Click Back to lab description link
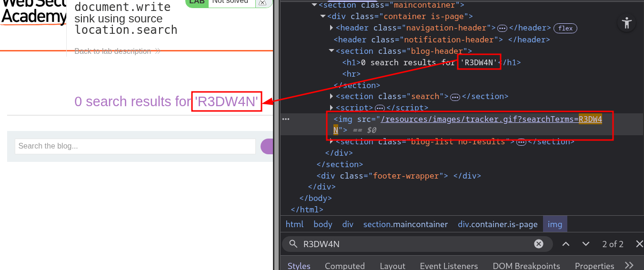Viewport: 644px width, 270px height. tap(112, 51)
